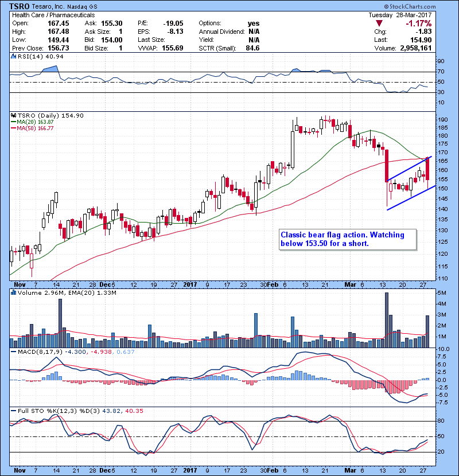The width and height of the screenshot is (459, 476).
Task: Click the date Tuesday 28-Mar-2017
Action: point(400,15)
